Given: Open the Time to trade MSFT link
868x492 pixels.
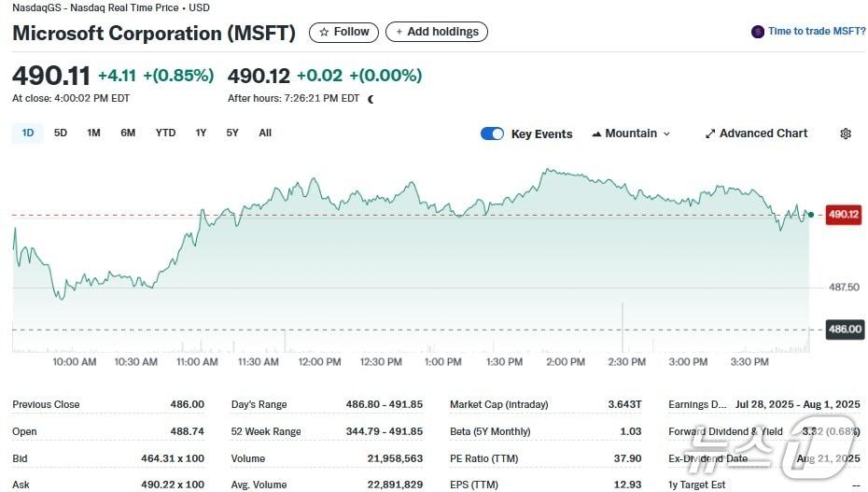Looking at the screenshot, I should 816,32.
